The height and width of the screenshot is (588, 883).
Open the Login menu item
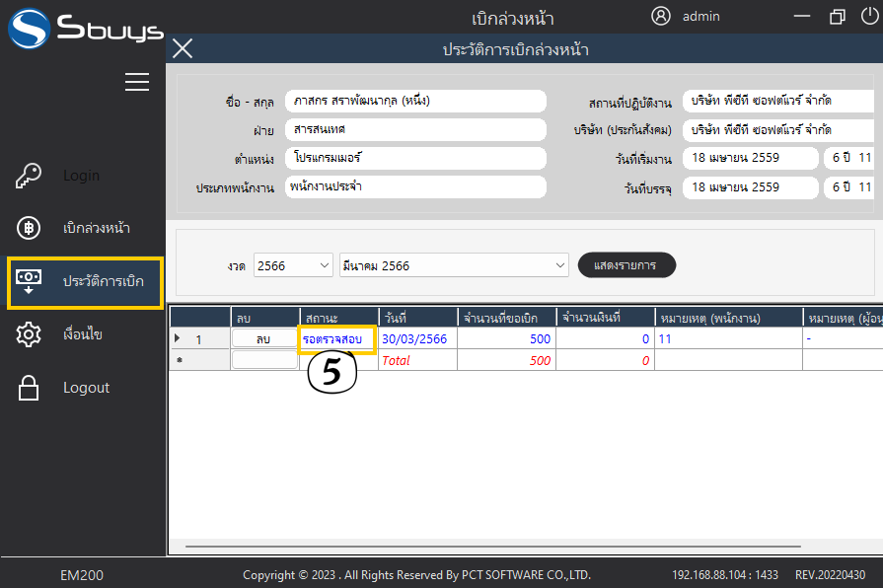(x=81, y=176)
